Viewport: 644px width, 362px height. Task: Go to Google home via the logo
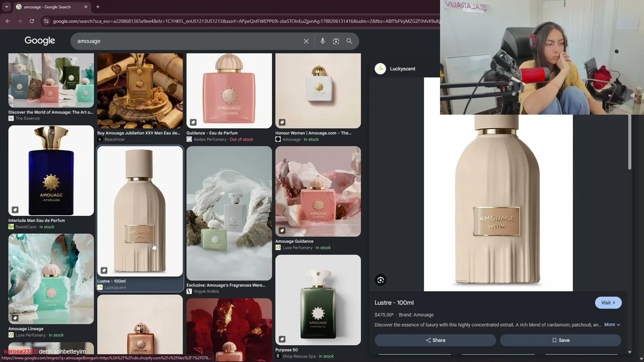tap(40, 41)
